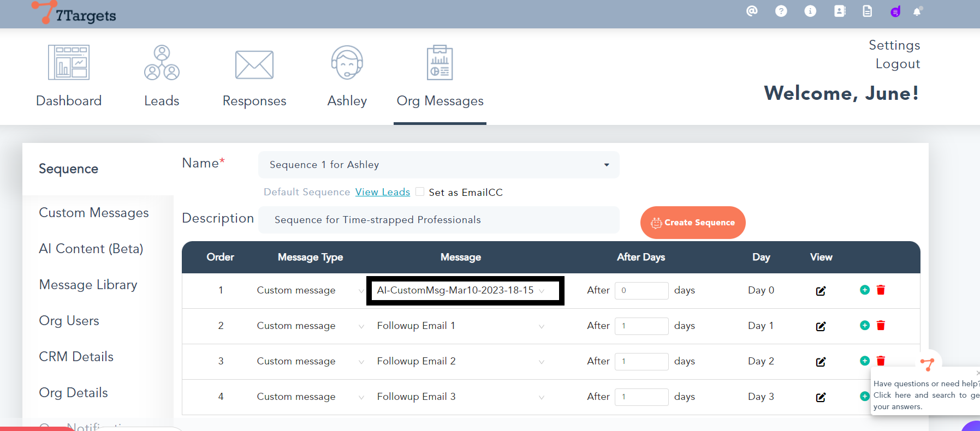980x431 pixels.
Task: Click the @ email icon in header
Action: coord(752,11)
